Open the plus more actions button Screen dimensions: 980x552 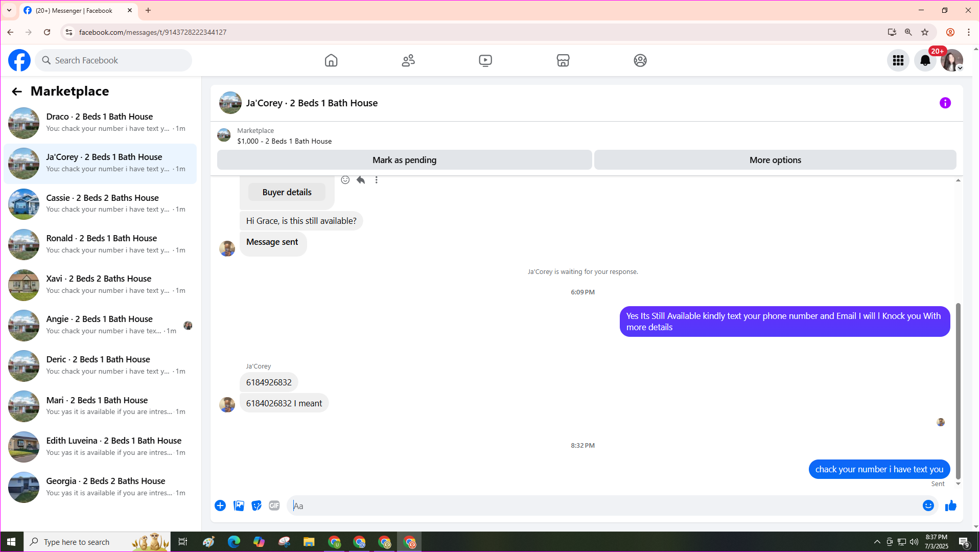point(220,505)
